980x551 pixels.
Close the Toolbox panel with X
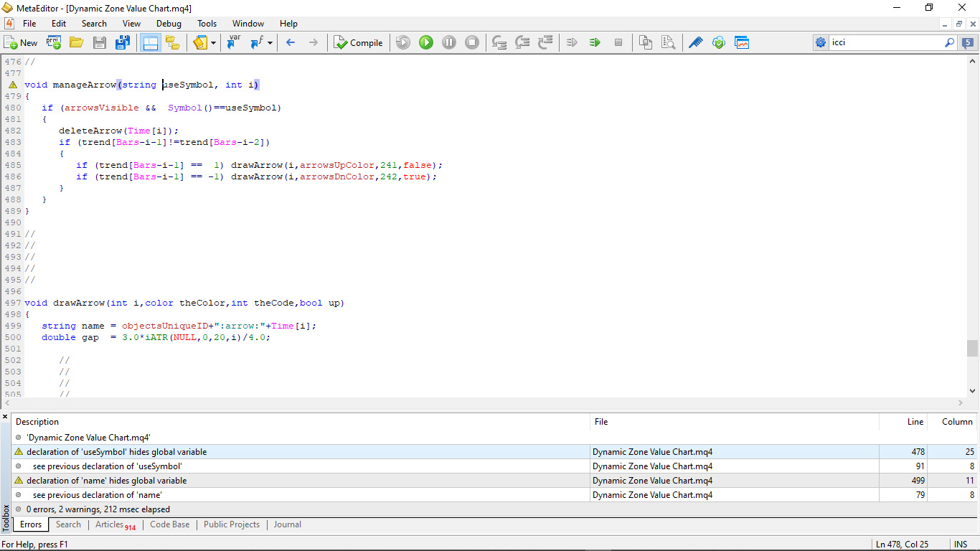6,417
